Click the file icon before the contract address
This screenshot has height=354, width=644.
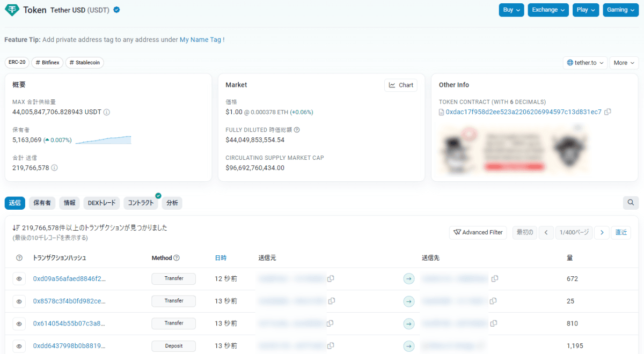click(442, 112)
